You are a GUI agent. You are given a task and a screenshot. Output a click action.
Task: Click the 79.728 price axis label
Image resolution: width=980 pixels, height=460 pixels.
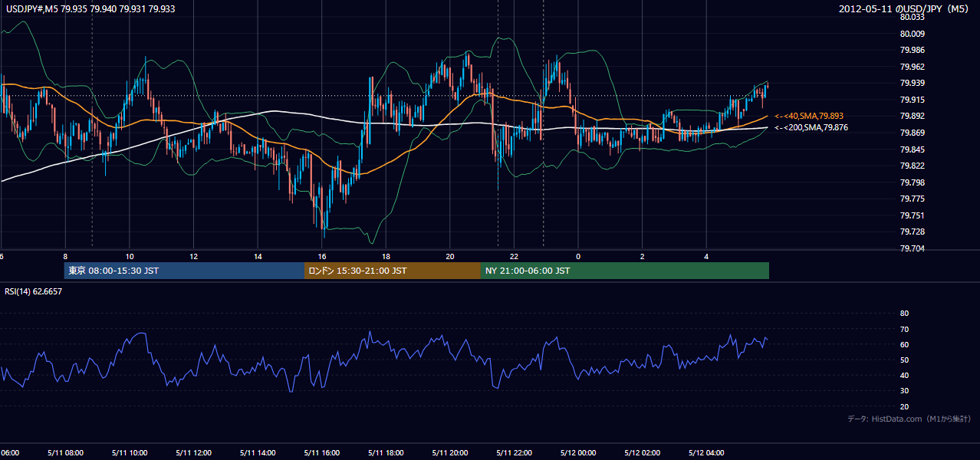(913, 232)
